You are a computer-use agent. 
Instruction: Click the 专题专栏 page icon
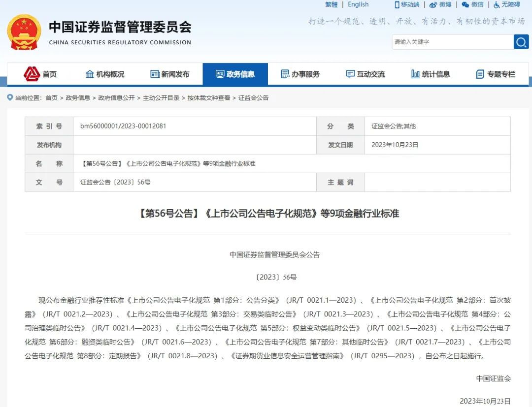point(480,74)
